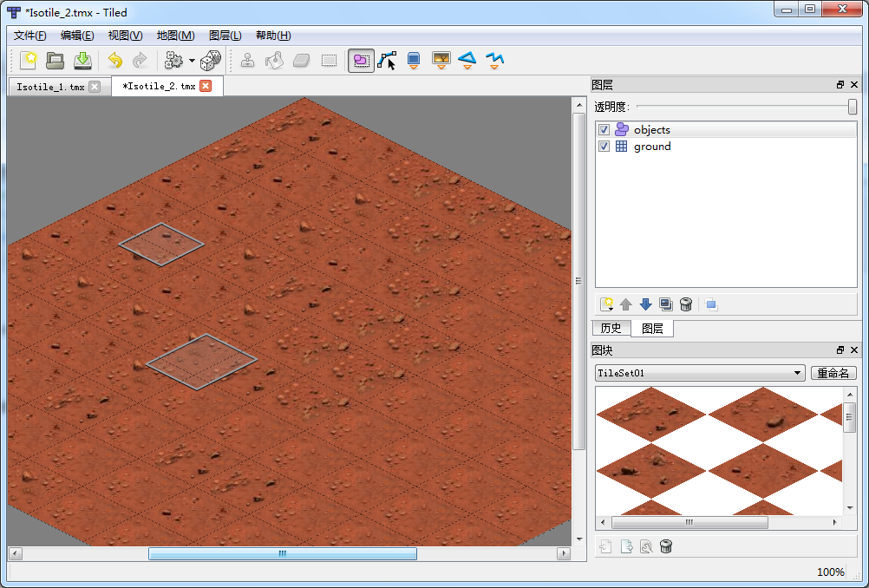Click the New map toolbar icon
Screen dimensions: 869x588
(28, 60)
